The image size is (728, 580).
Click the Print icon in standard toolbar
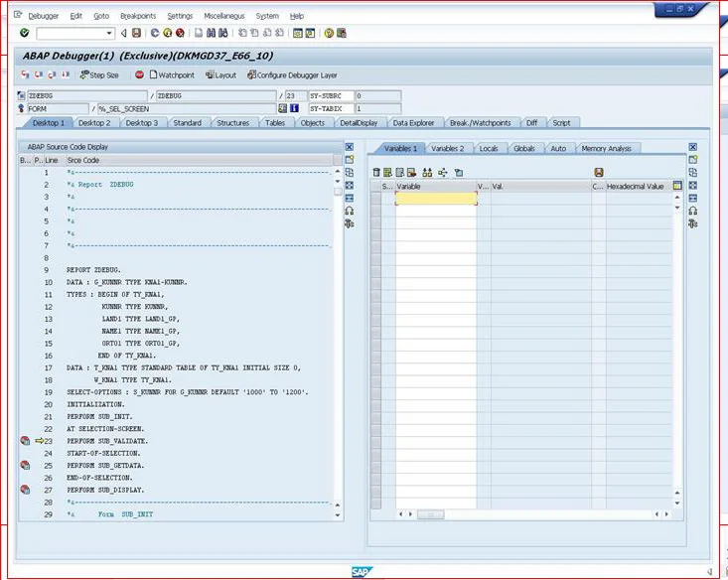pyautogui.click(x=199, y=33)
